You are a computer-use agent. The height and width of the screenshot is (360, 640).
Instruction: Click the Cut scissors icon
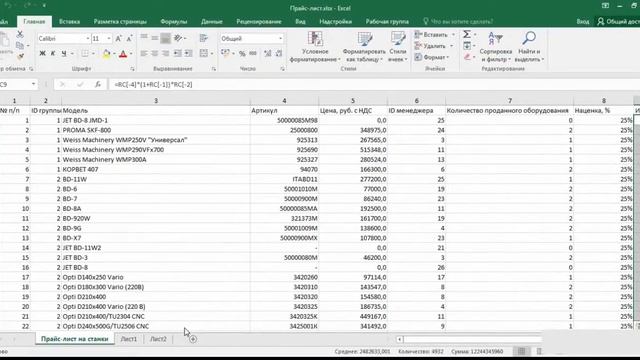point(20,34)
